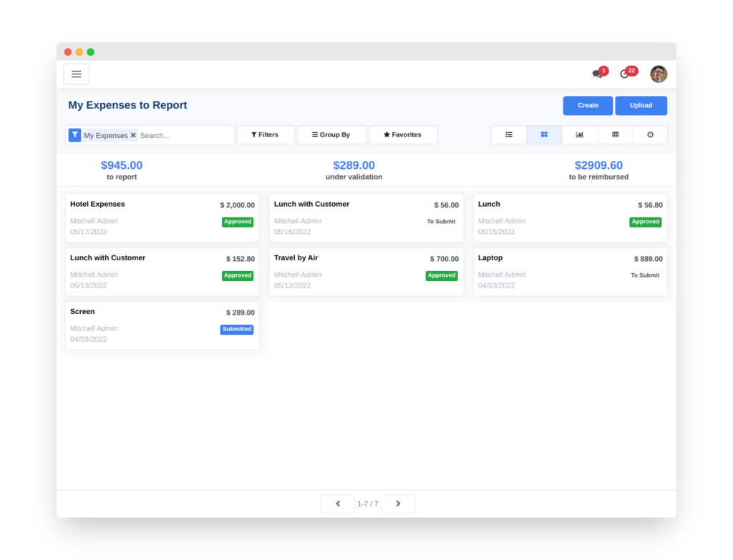
Task: Open the Favorites dropdown
Action: click(403, 134)
